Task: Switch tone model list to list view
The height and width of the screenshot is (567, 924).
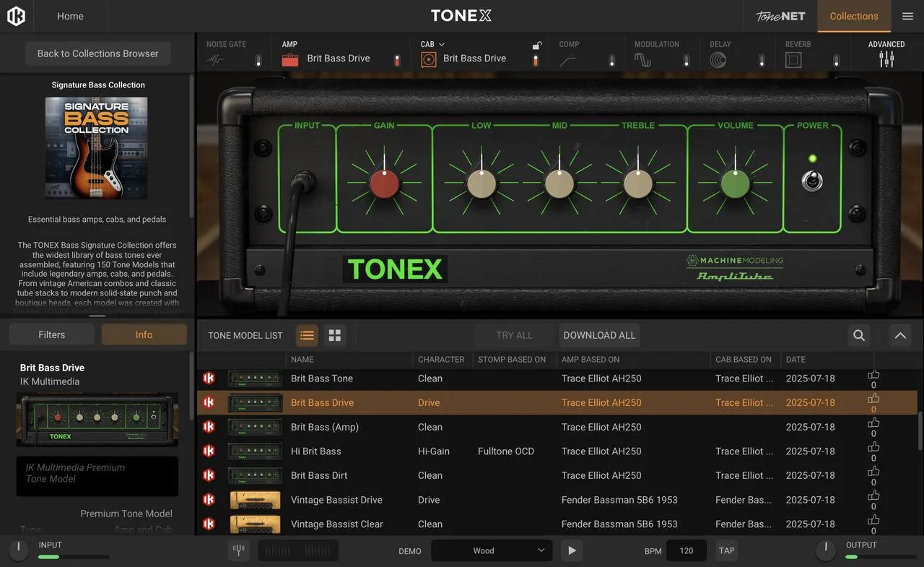Action: 307,335
